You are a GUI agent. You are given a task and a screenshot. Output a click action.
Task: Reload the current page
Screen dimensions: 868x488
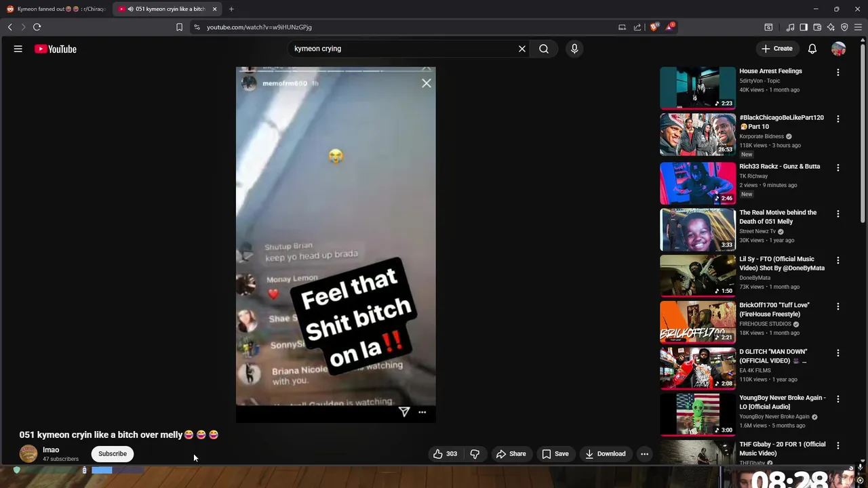pyautogui.click(x=37, y=27)
